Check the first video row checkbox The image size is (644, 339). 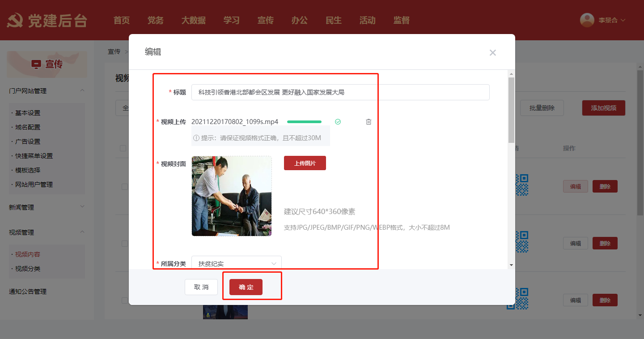[x=125, y=187]
